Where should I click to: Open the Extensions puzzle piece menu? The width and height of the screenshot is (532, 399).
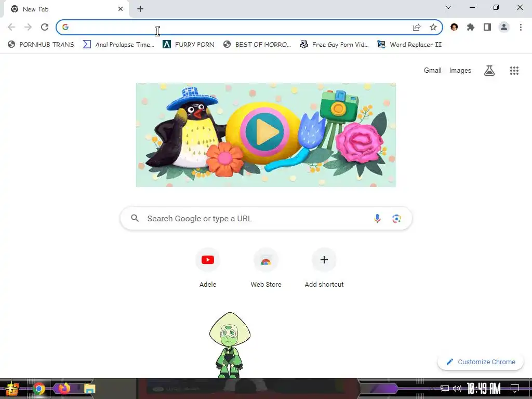(x=471, y=27)
